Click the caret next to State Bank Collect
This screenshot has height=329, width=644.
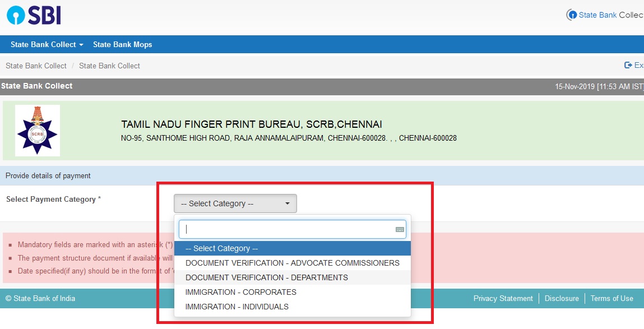pyautogui.click(x=81, y=45)
